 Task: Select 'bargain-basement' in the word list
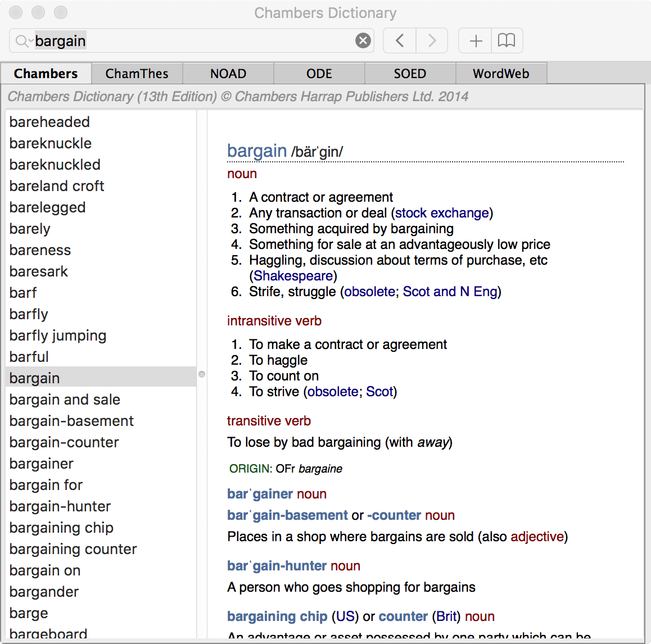coord(72,421)
